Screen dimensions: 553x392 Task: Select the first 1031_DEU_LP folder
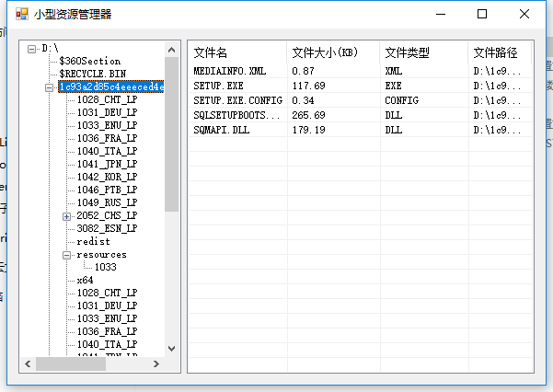click(108, 112)
